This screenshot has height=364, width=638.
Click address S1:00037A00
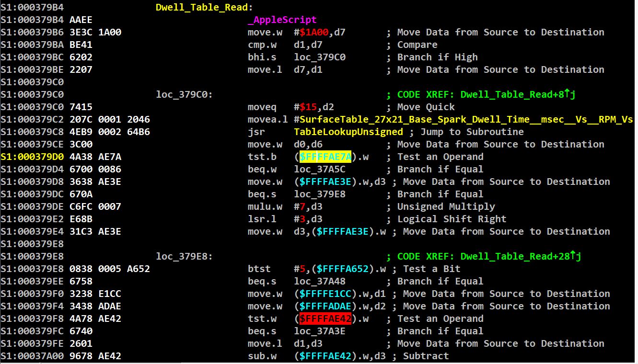(x=32, y=356)
